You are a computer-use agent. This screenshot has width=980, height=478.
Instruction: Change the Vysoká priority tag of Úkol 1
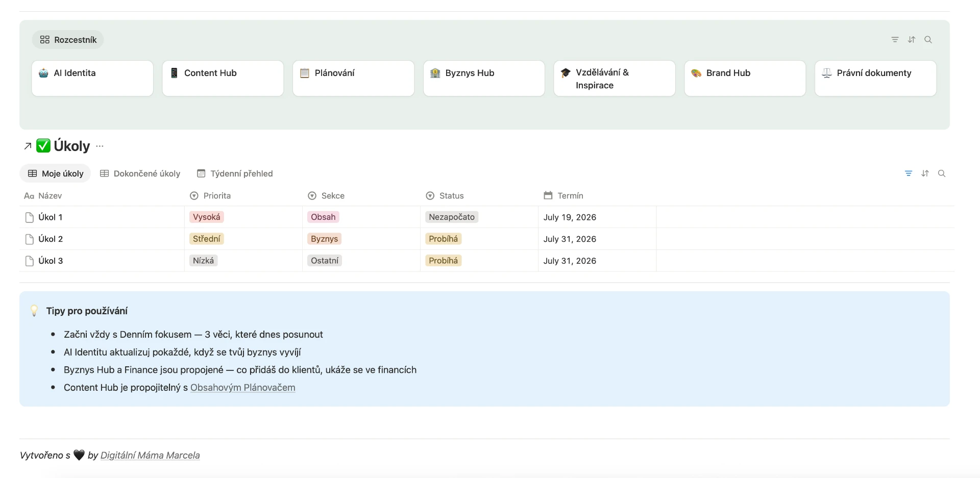[207, 217]
